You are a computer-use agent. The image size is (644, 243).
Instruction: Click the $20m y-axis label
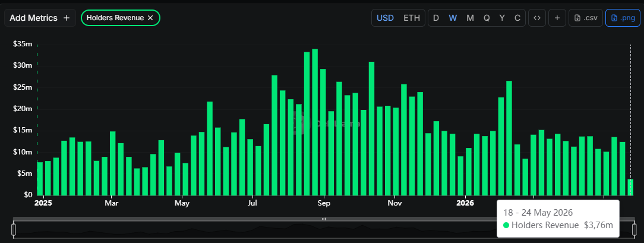tap(22, 109)
